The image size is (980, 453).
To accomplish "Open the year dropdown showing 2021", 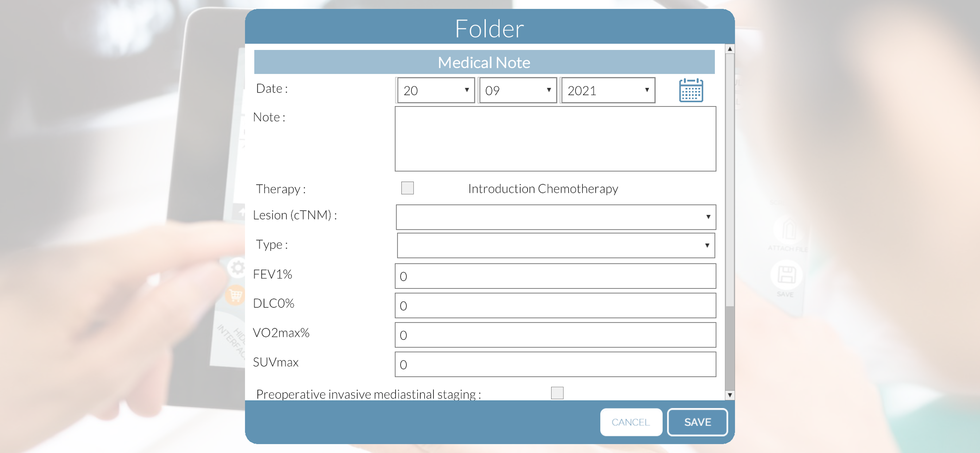I will click(x=608, y=90).
